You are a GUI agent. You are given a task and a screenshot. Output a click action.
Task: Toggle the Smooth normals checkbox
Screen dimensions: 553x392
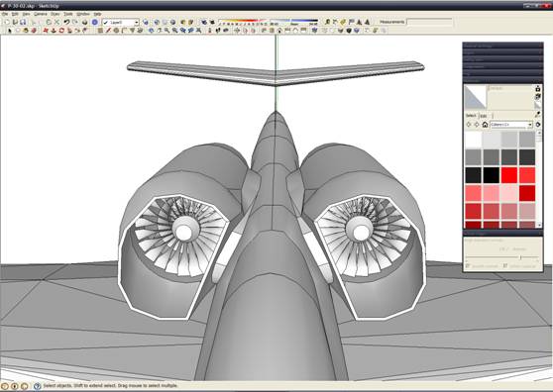[x=468, y=266]
